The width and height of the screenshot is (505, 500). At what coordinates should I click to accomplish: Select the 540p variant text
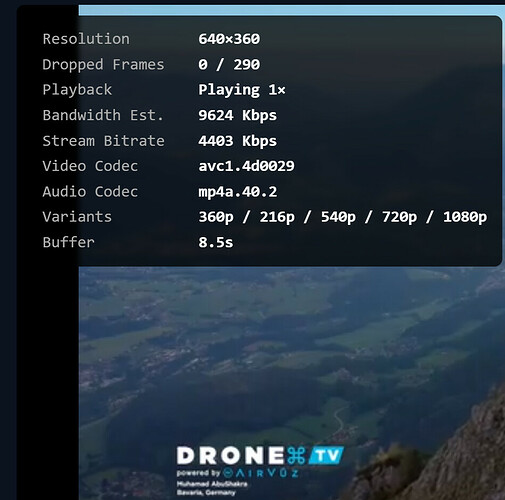338,217
